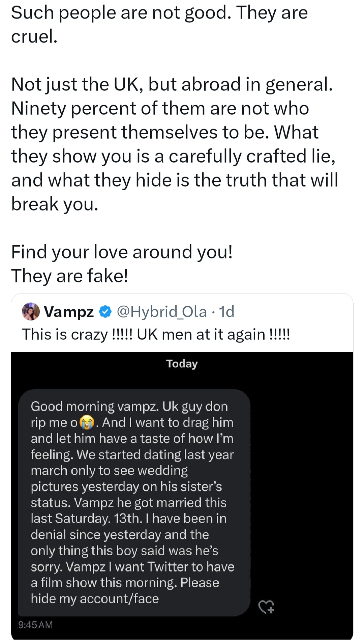Open the @Hybrid_Ola handle link
The image size is (364, 640).
pyautogui.click(x=161, y=312)
